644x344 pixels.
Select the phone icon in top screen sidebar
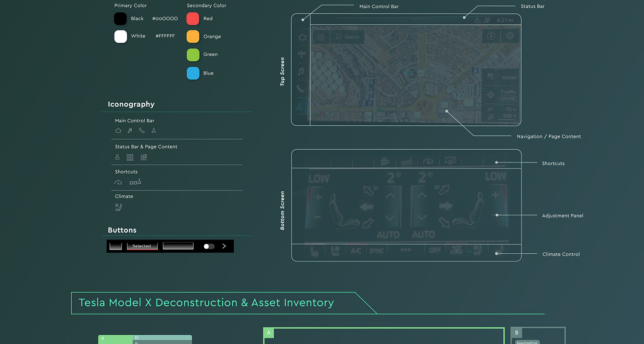coord(300,89)
